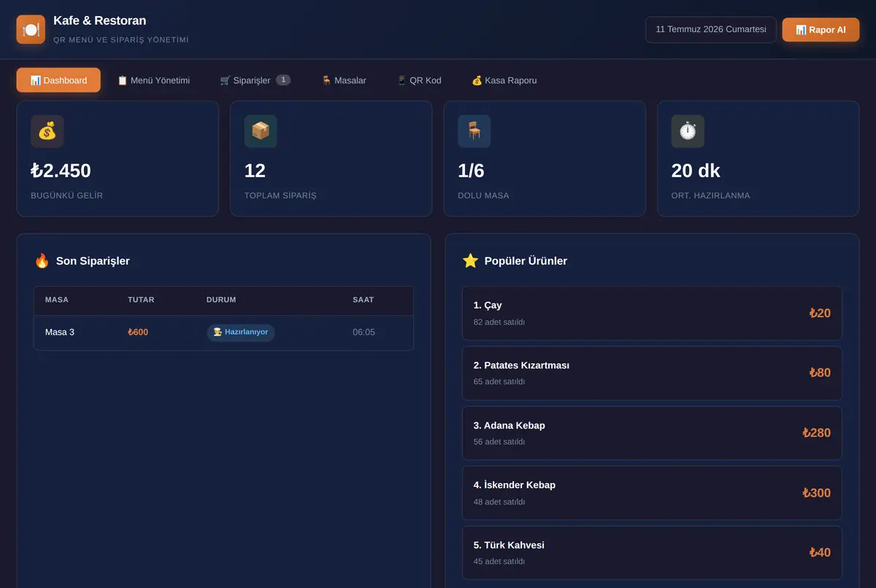Click the fire icon beside Son Siparişler
The width and height of the screenshot is (876, 588).
[x=42, y=260]
